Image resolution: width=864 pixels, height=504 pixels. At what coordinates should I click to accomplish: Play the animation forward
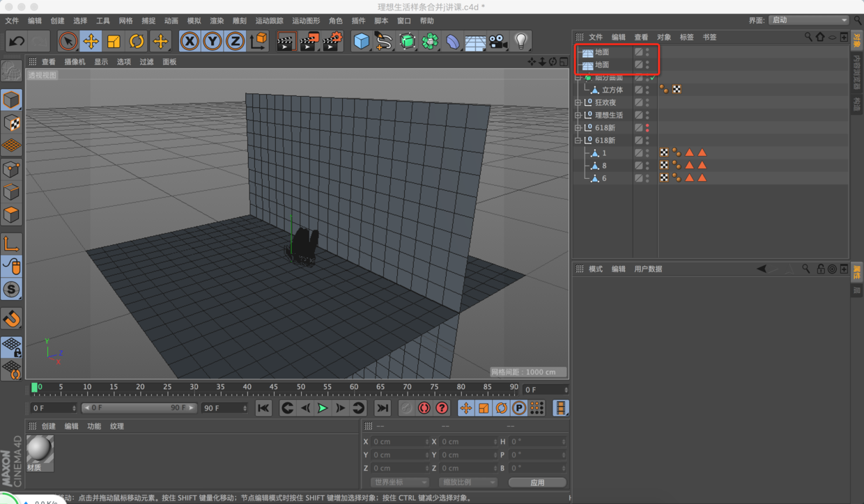pos(322,408)
